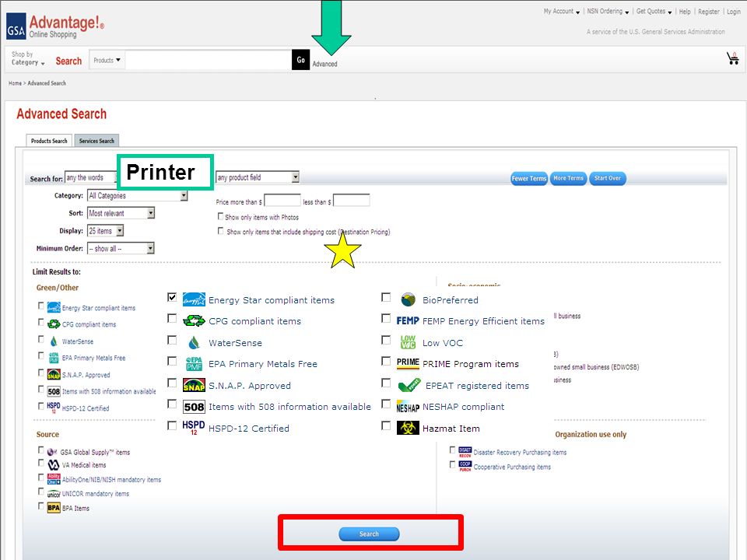
Task: Click the Cooperative Purchasing icon
Action: [x=465, y=466]
